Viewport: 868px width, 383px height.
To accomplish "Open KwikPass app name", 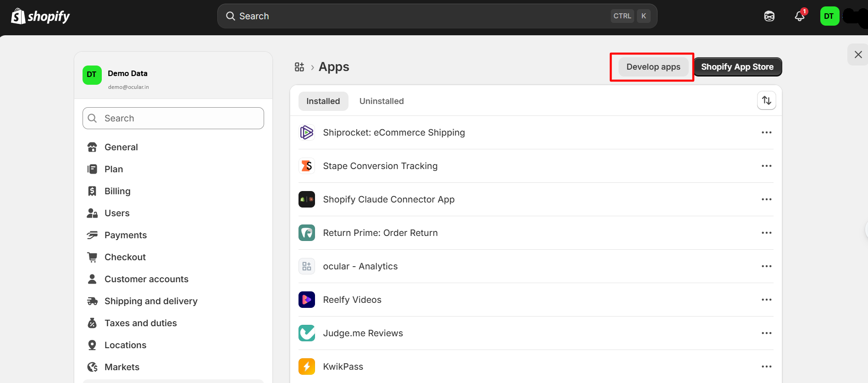I will [x=343, y=367].
